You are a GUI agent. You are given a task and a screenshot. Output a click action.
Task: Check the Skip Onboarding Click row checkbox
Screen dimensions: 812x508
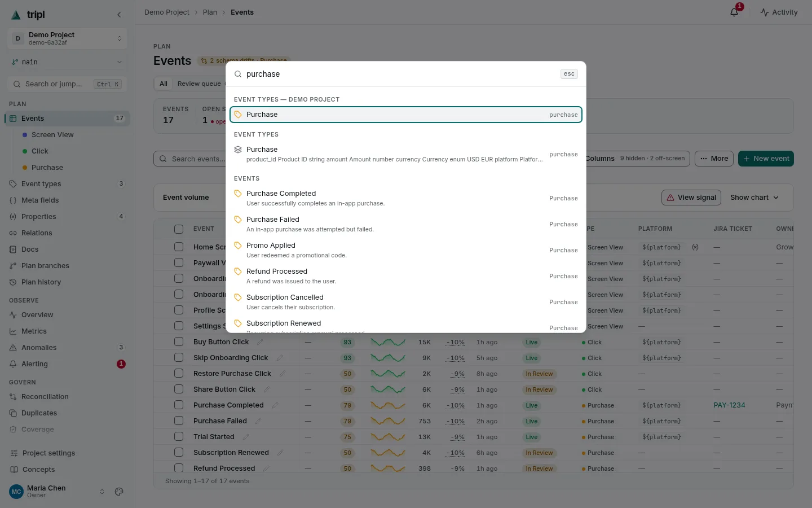pyautogui.click(x=179, y=358)
